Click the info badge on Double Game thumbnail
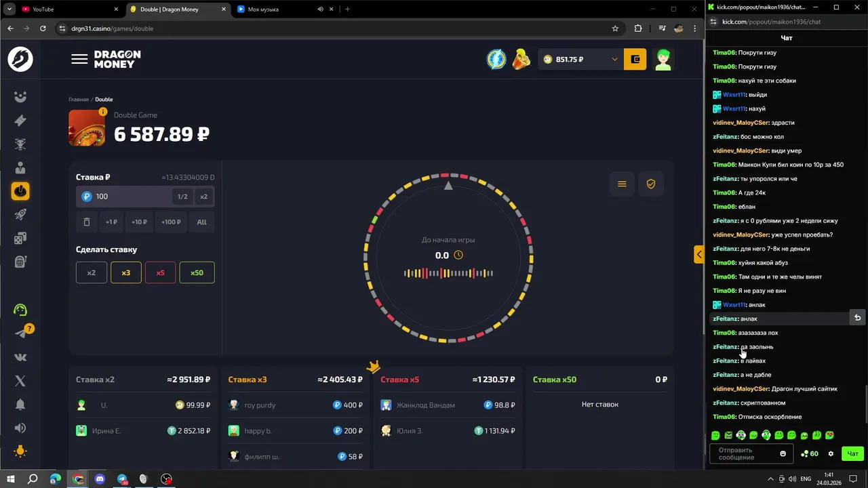The image size is (868, 488). click(103, 112)
